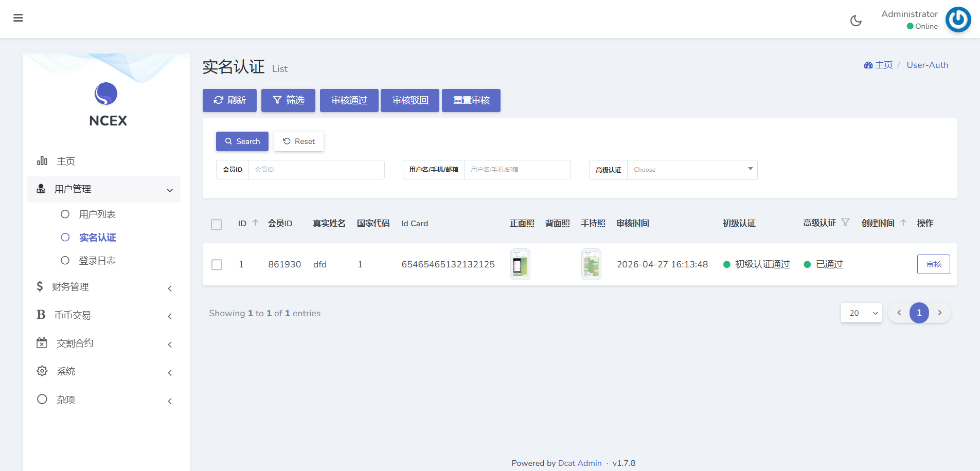Click the 刷新 refresh button
This screenshot has width=980, height=471.
click(x=229, y=100)
